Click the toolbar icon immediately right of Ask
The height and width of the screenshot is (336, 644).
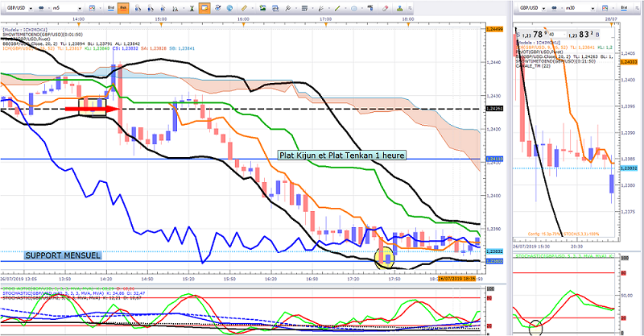click(138, 8)
